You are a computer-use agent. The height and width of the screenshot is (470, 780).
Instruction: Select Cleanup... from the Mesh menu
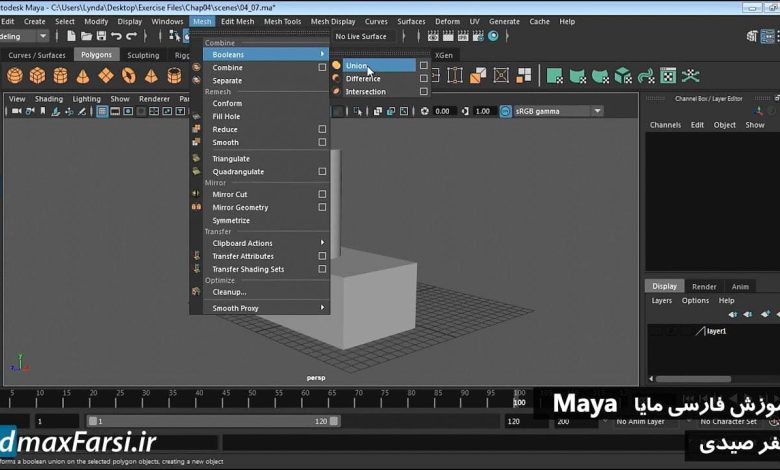[229, 292]
